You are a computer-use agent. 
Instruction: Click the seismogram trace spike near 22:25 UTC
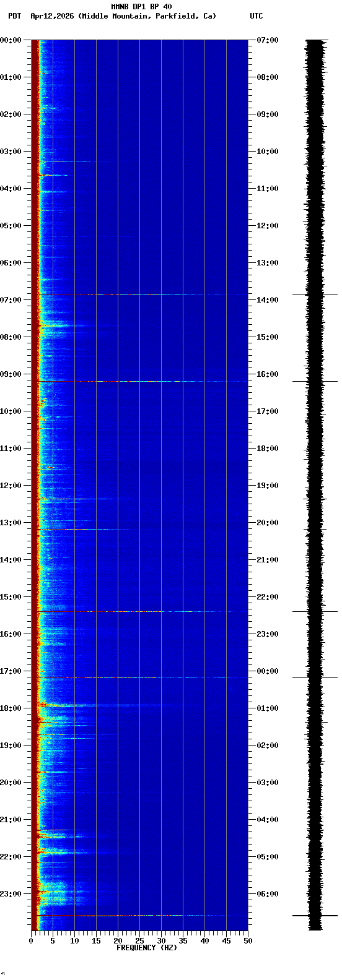pyautogui.click(x=315, y=611)
